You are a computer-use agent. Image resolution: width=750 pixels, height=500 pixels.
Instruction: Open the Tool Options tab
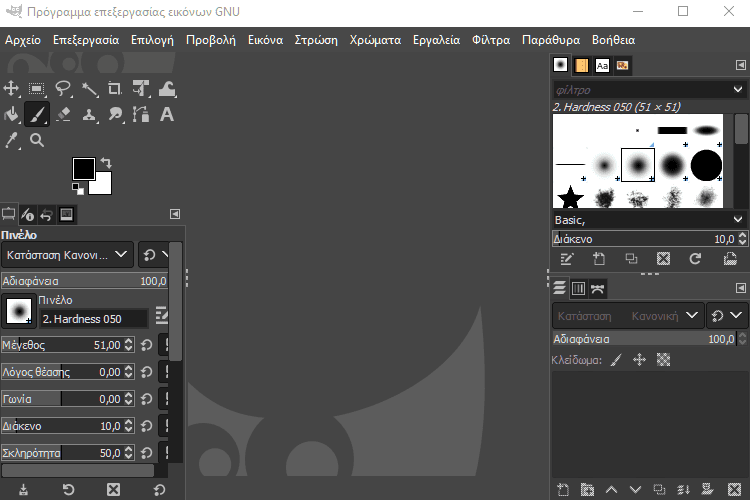[x=9, y=214]
